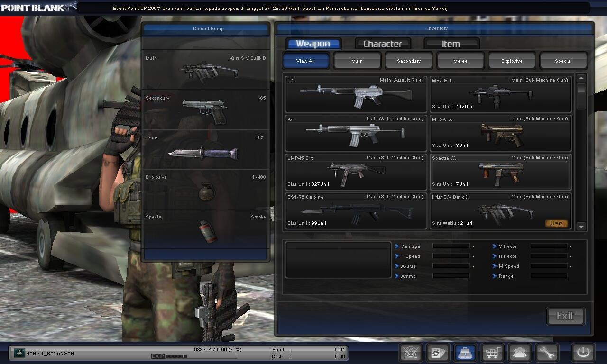Click the F.Speed stat bar
Image resolution: width=607 pixels, height=364 pixels.
tap(451, 256)
